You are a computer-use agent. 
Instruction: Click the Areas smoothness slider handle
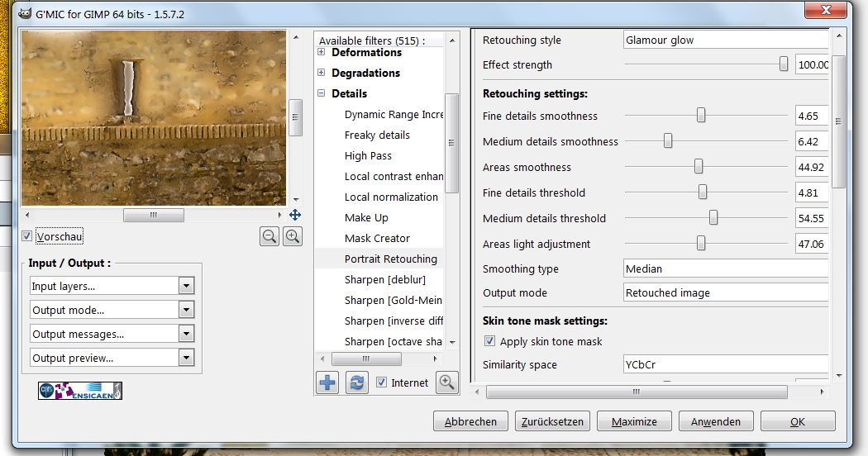[x=699, y=167]
